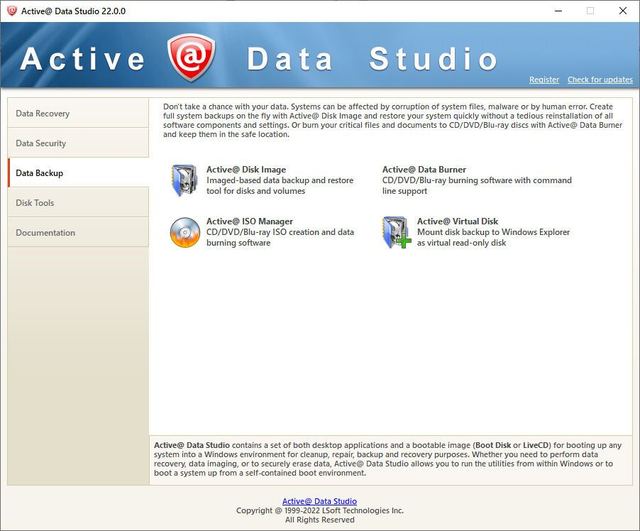640x531 pixels.
Task: Click the Register link
Action: point(544,80)
